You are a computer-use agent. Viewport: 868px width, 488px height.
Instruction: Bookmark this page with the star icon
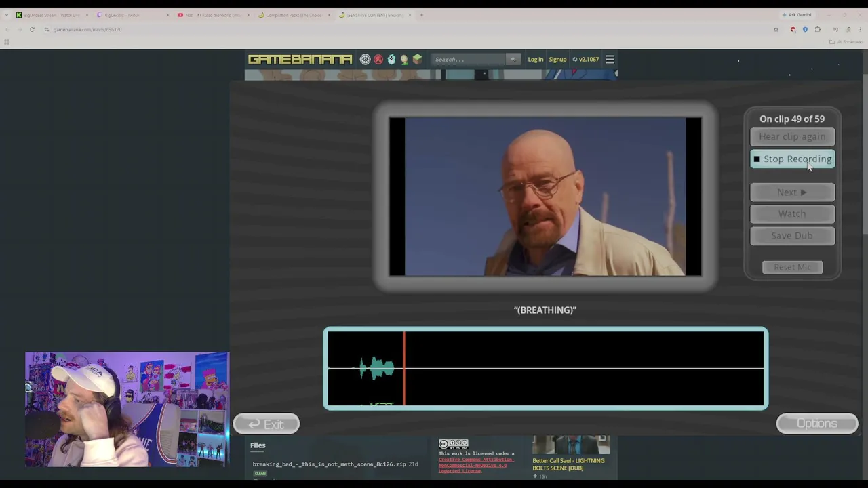(x=776, y=29)
